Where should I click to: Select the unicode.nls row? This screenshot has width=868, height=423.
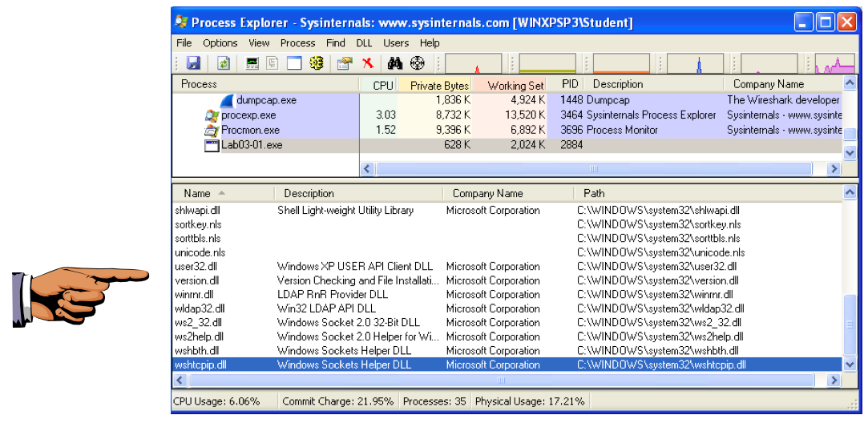click(507, 252)
